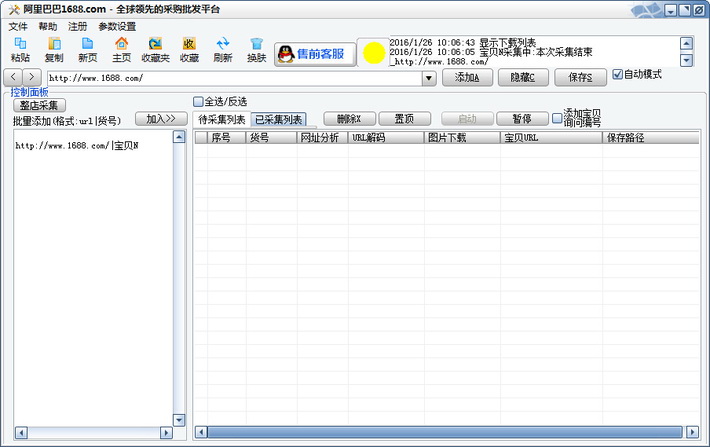The height and width of the screenshot is (447, 710).
Task: Click the table's horizontal scrollbar thumb
Action: 445,432
